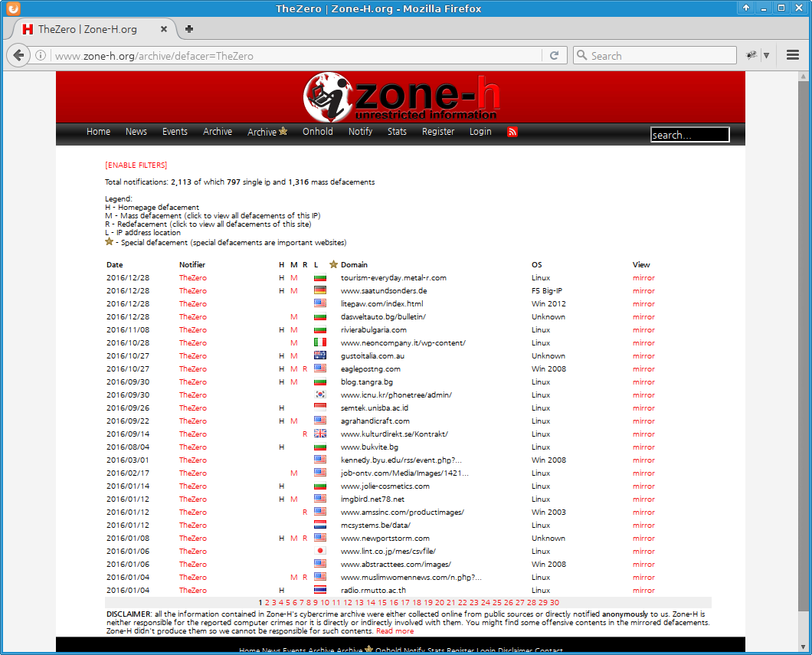Click the Read more disclaimer link
Screen dimensions: 812x655
395,631
